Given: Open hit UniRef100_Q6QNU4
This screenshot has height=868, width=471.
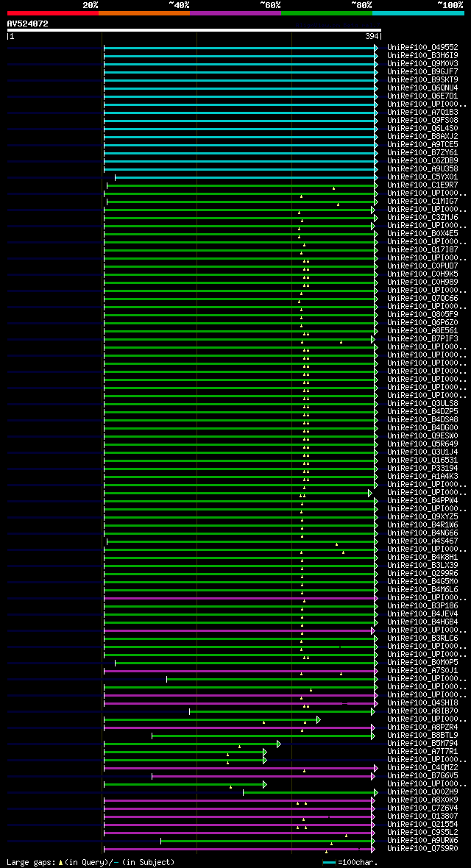Looking at the screenshot, I should pyautogui.click(x=422, y=88).
